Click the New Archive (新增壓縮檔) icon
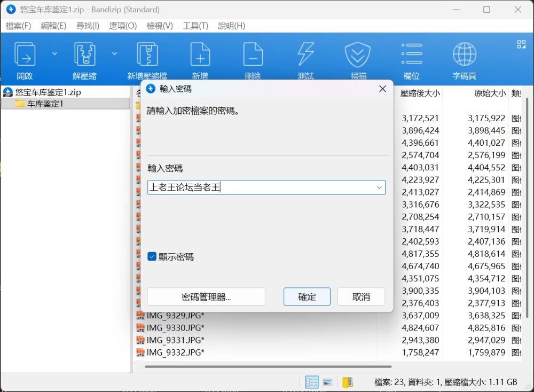This screenshot has width=534, height=392. point(147,54)
